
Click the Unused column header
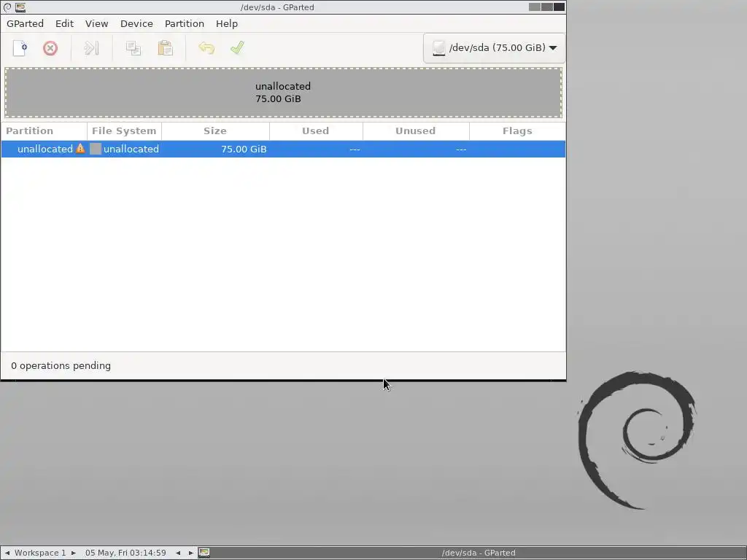pyautogui.click(x=416, y=131)
